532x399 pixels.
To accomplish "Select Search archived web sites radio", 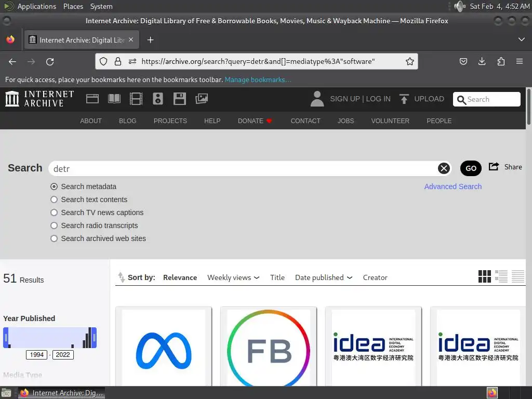I will point(54,238).
